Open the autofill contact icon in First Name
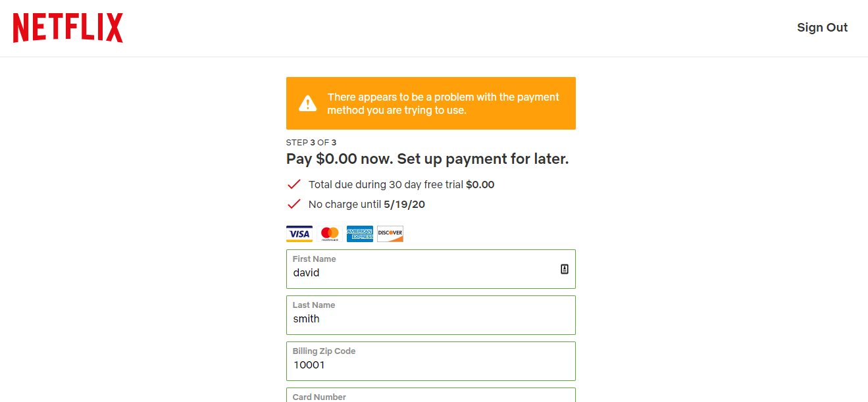 point(564,269)
